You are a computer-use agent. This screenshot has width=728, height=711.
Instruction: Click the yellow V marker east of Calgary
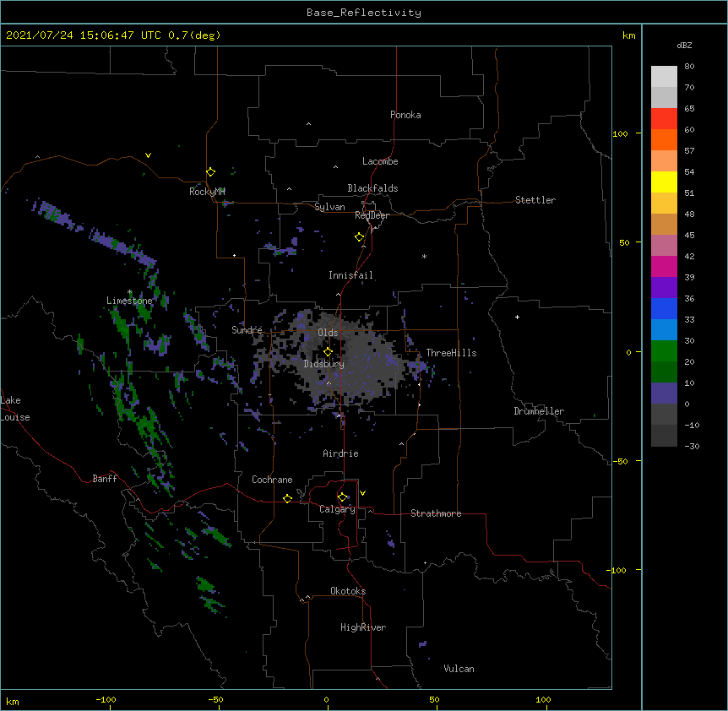coord(362,493)
